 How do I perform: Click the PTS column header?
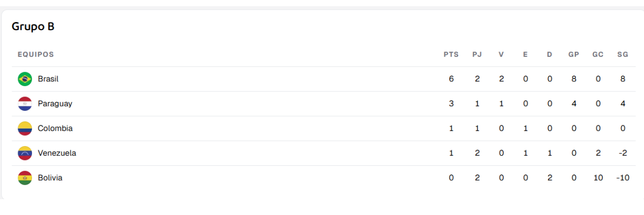click(x=451, y=54)
